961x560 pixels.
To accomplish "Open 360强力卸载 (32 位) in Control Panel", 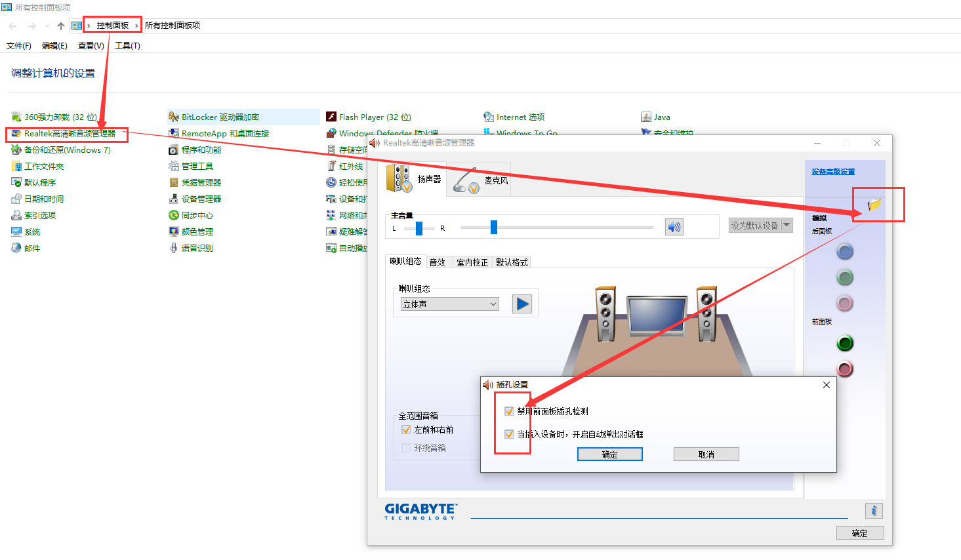I will 54,117.
